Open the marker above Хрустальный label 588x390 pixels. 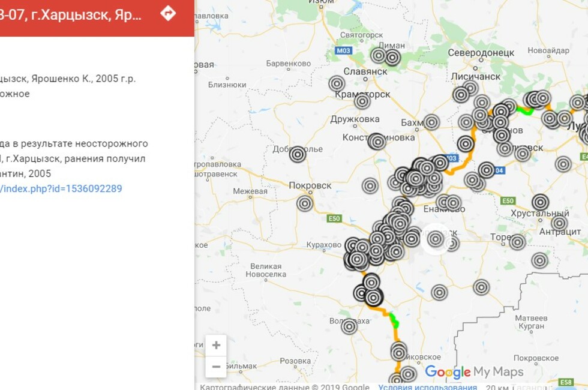pyautogui.click(x=540, y=202)
